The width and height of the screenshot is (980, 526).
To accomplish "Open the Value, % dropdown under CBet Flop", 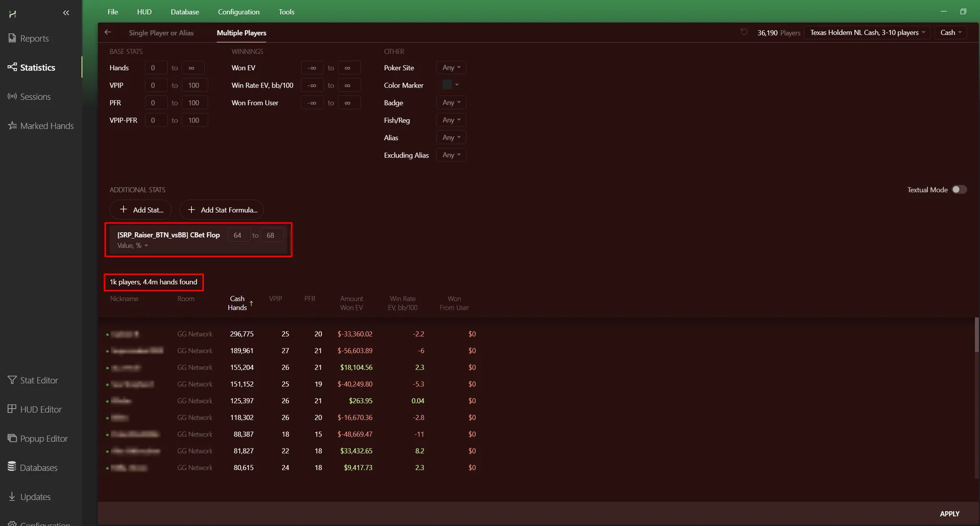I will [x=133, y=246].
